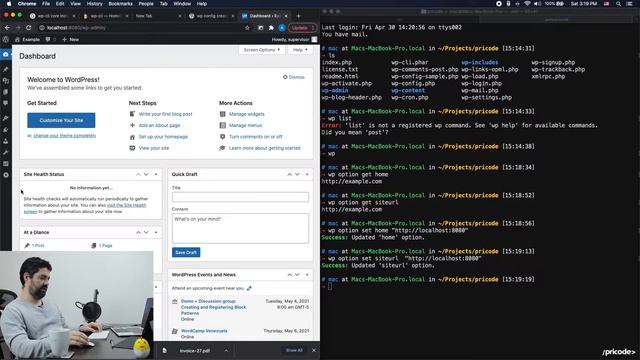Viewport: 640px width, 360px height.
Task: Toggle the Quick Draft panel
Action: point(307,174)
